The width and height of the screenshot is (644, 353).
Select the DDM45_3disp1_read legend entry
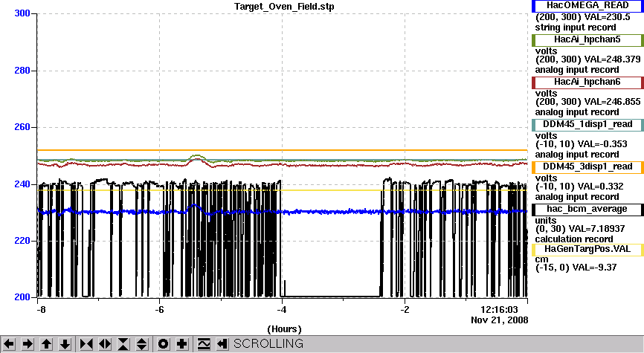click(x=587, y=166)
